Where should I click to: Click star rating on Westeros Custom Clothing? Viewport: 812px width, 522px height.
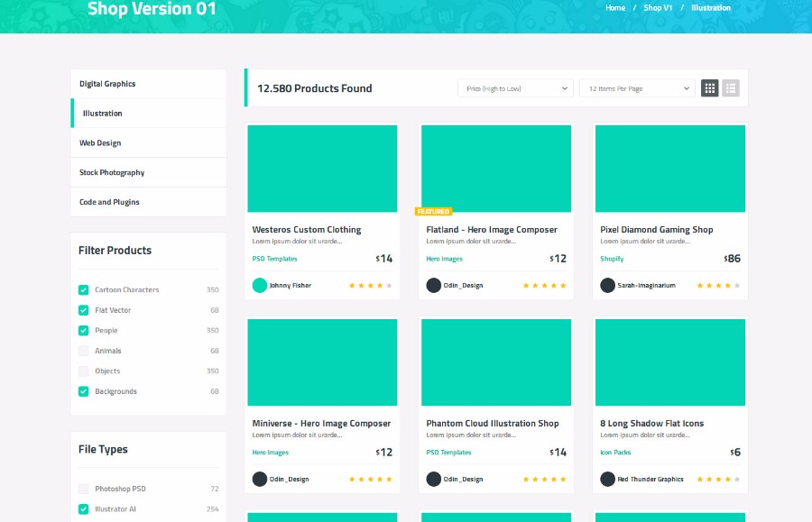tap(370, 286)
